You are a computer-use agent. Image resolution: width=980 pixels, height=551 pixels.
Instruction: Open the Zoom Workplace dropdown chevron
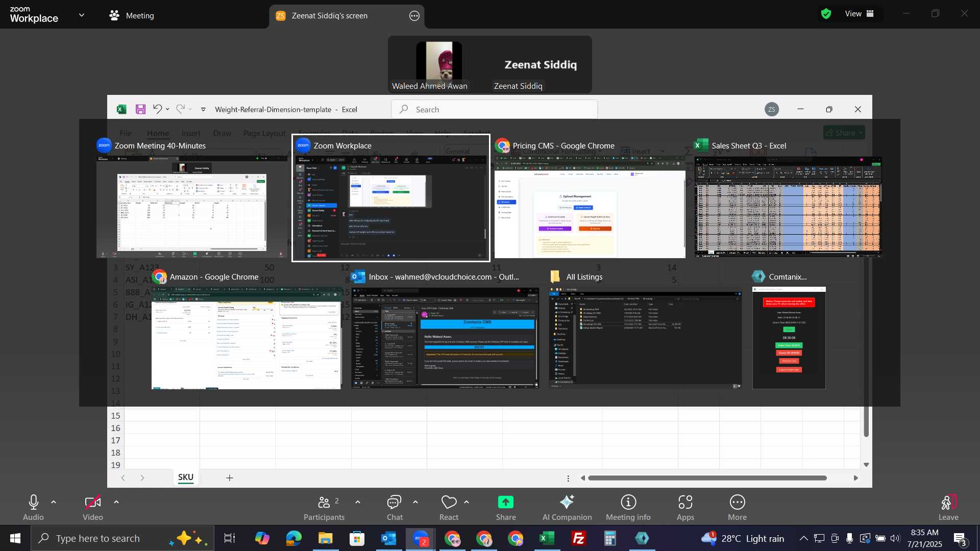pos(82,15)
